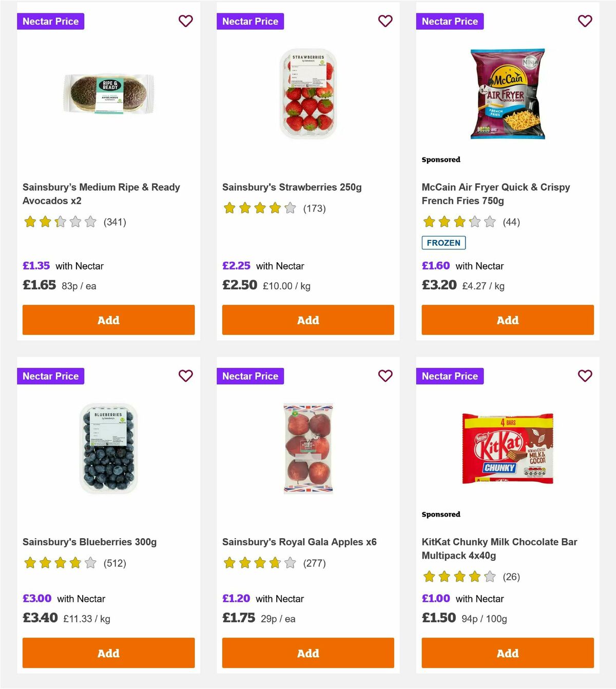Toggle the favourite heart for Strawberries off
Viewport: 616px width, 689px height.
[385, 21]
